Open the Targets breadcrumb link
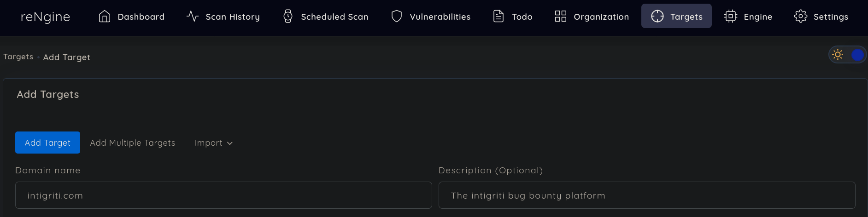The height and width of the screenshot is (217, 868). click(x=18, y=57)
